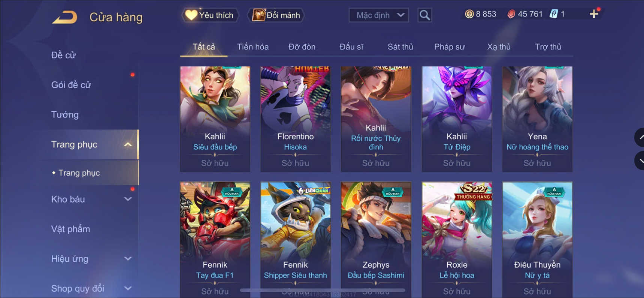
Task: Select the Florentino Hisoka skin card
Action: (295, 119)
